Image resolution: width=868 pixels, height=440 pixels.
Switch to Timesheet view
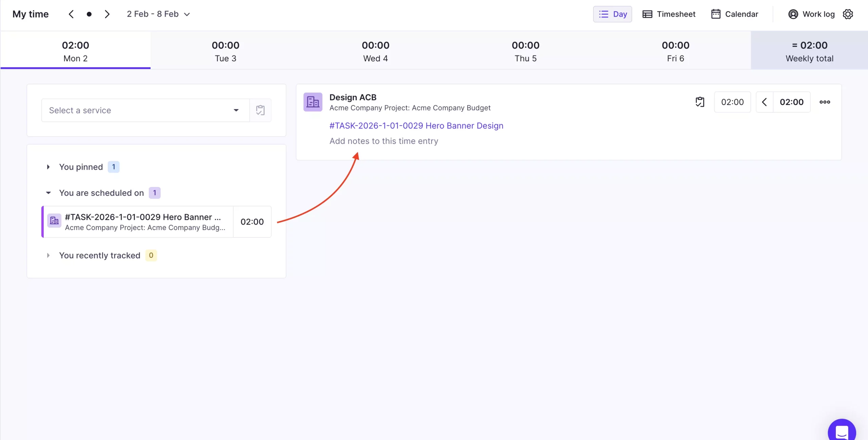pyautogui.click(x=669, y=14)
